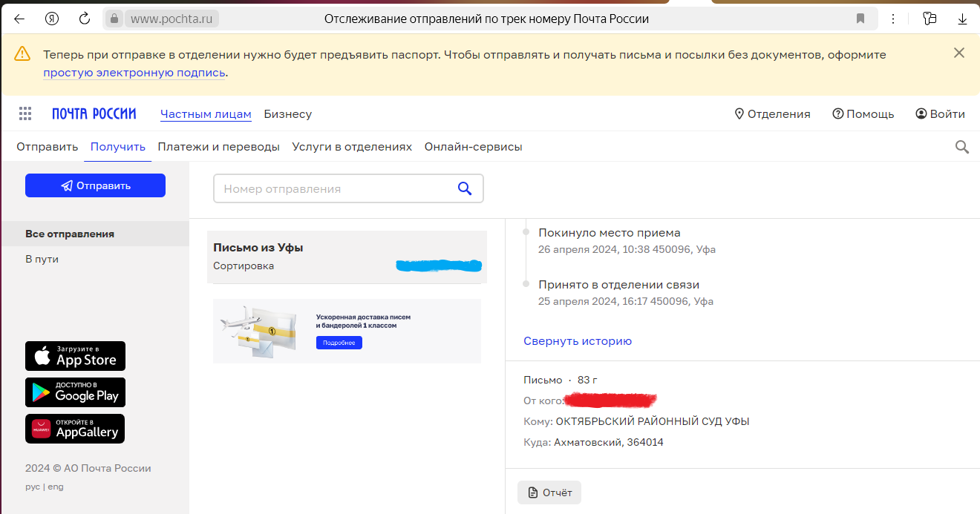980x514 pixels.
Task: Open the apps grid menu beside the logo
Action: (x=24, y=113)
